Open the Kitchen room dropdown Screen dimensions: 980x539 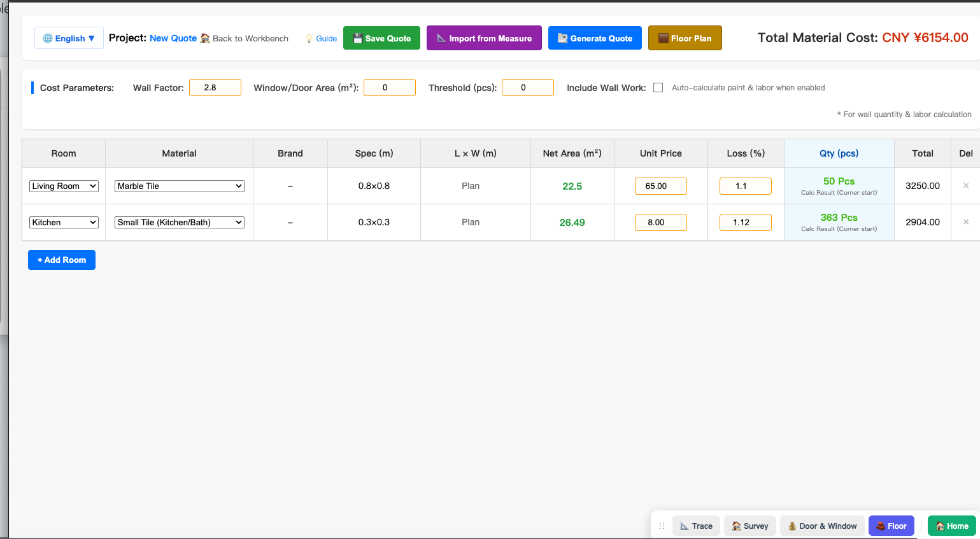tap(64, 222)
